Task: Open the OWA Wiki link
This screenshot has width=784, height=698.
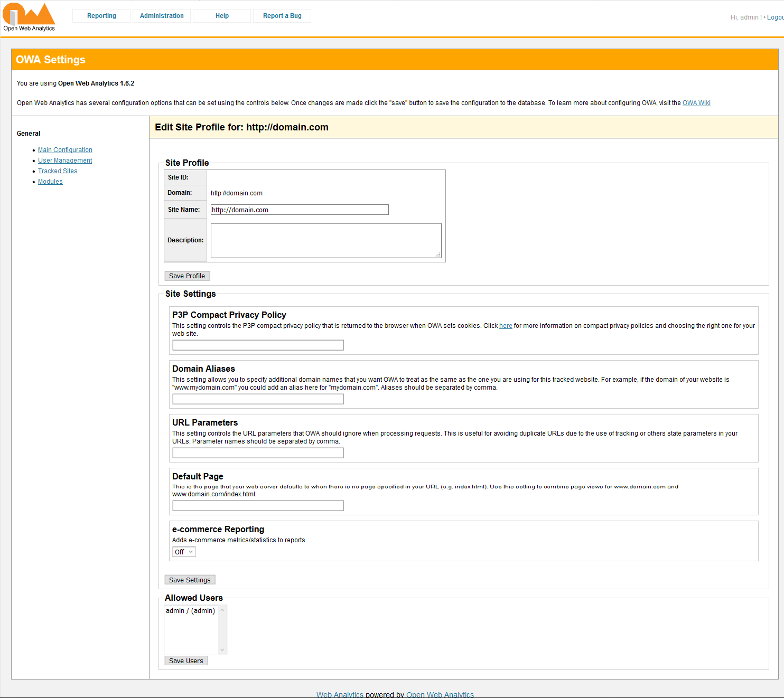Action: point(696,103)
